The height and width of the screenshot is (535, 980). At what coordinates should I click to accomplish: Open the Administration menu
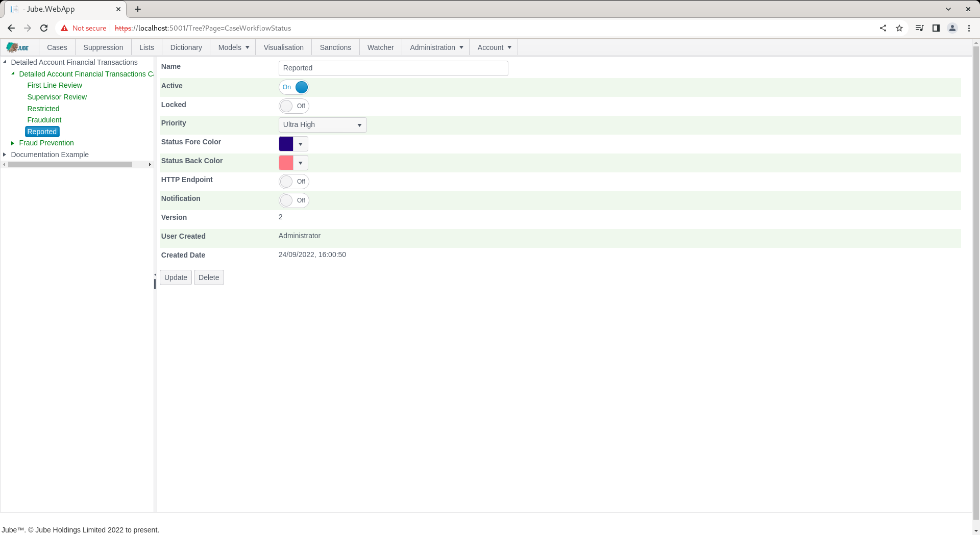[x=436, y=47]
